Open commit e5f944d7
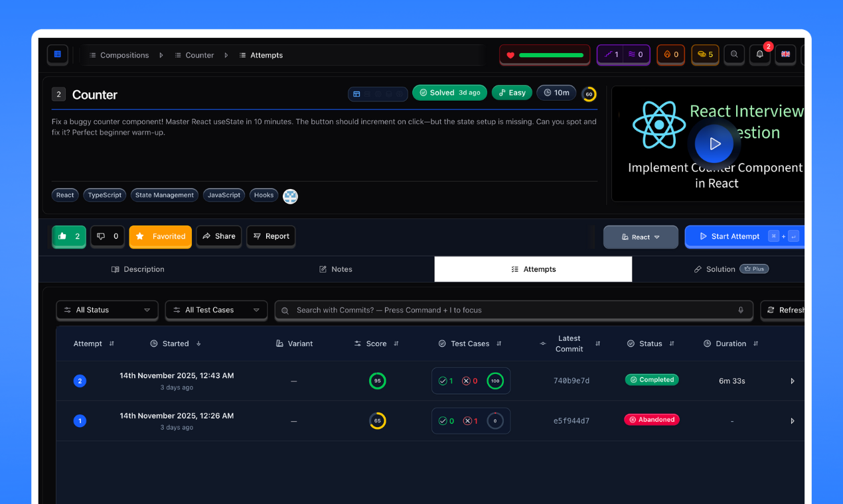This screenshot has width=843, height=504. (x=572, y=420)
